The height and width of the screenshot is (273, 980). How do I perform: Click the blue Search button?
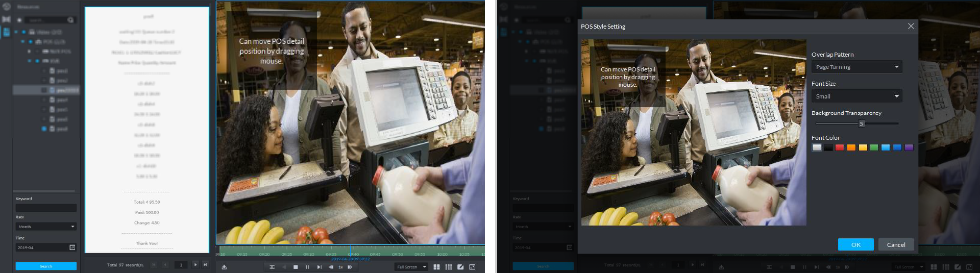pyautogui.click(x=46, y=266)
